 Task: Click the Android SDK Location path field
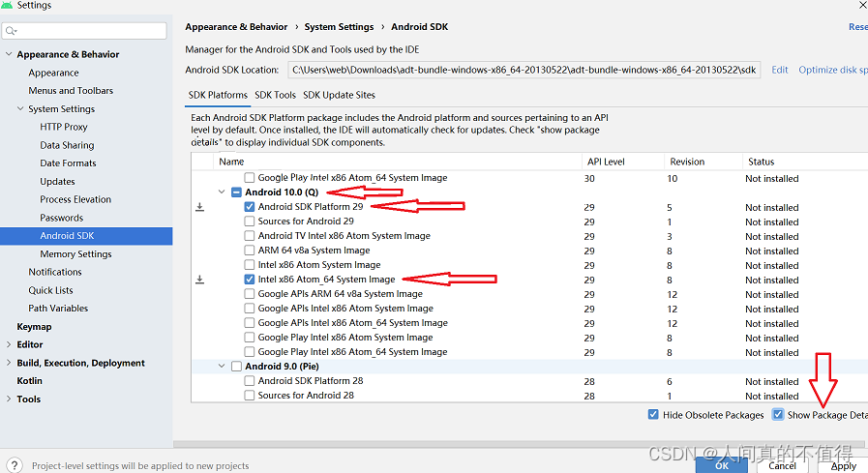(524, 70)
